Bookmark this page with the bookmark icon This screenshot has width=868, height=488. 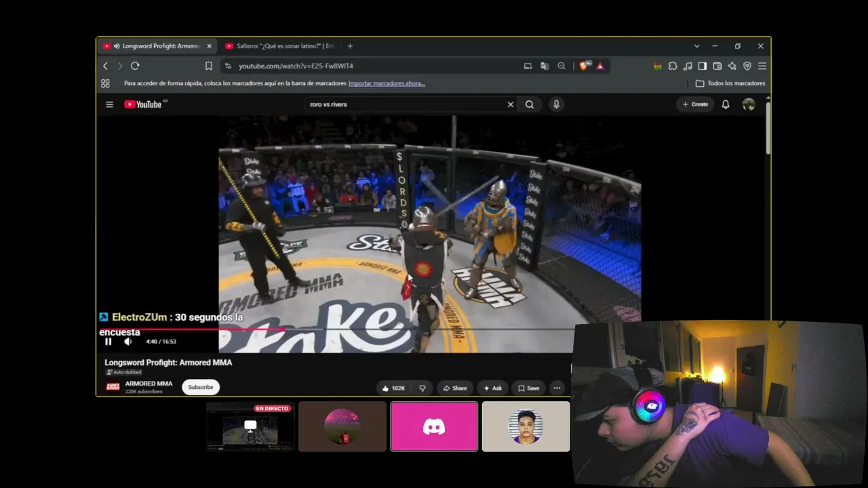tap(209, 66)
